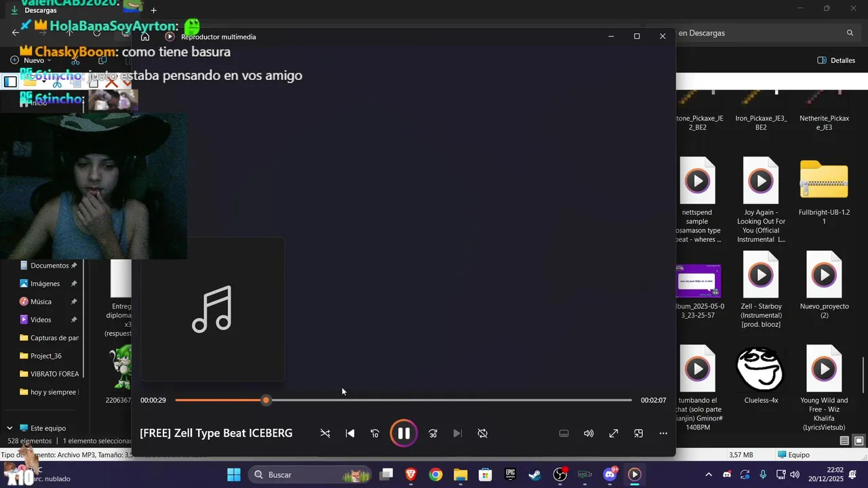Expand the Este equipo tree node
Image resolution: width=868 pixels, height=488 pixels.
[9, 428]
